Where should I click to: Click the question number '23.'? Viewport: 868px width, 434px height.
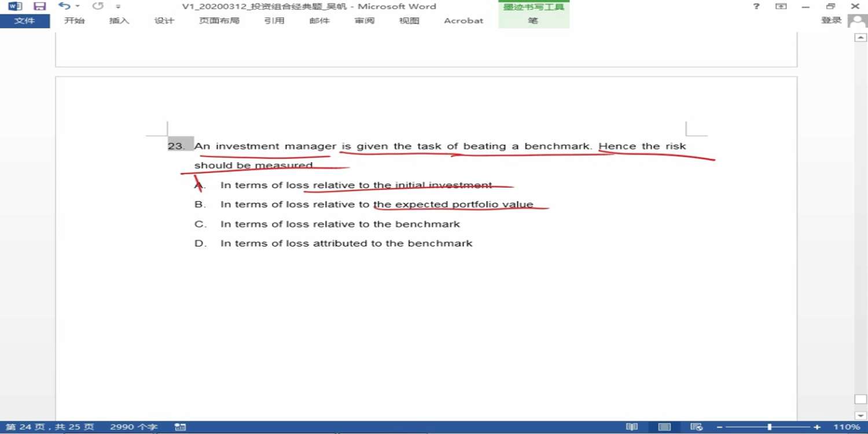point(175,146)
